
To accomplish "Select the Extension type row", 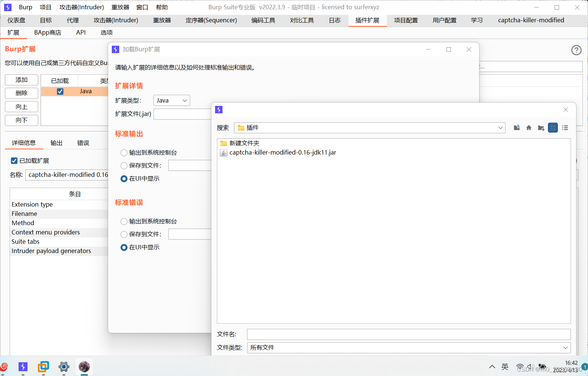I will pyautogui.click(x=59, y=205).
